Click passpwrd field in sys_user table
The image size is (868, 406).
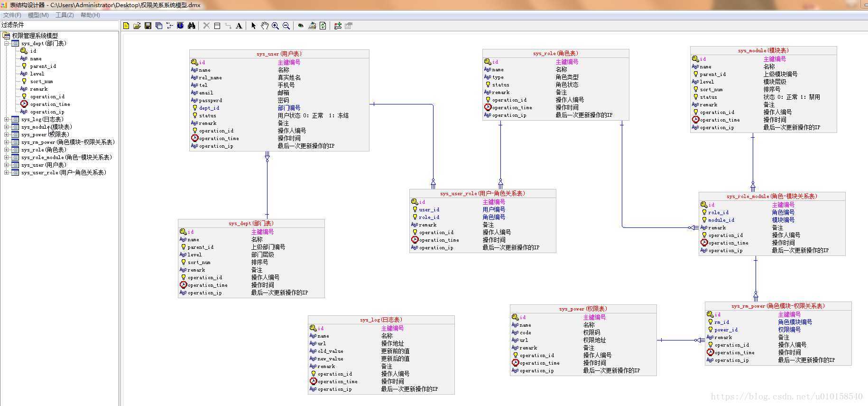(x=211, y=100)
